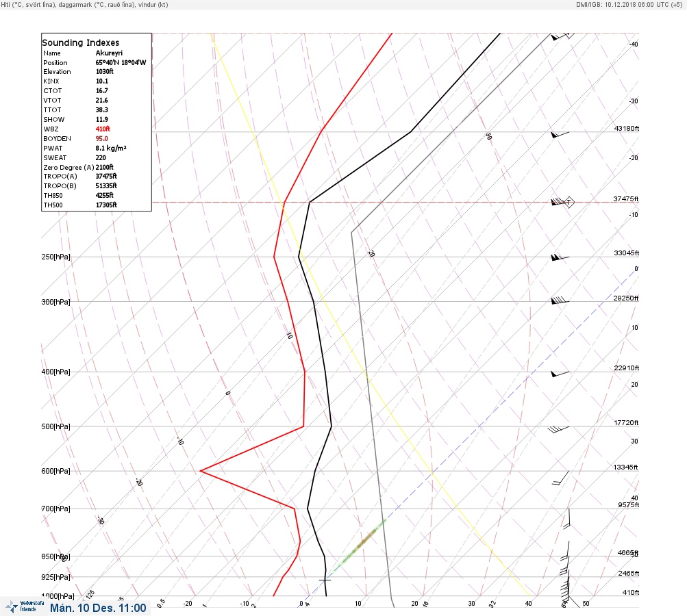Click the wind barb at 9575ft level
687x616 pixels.
coord(567,519)
